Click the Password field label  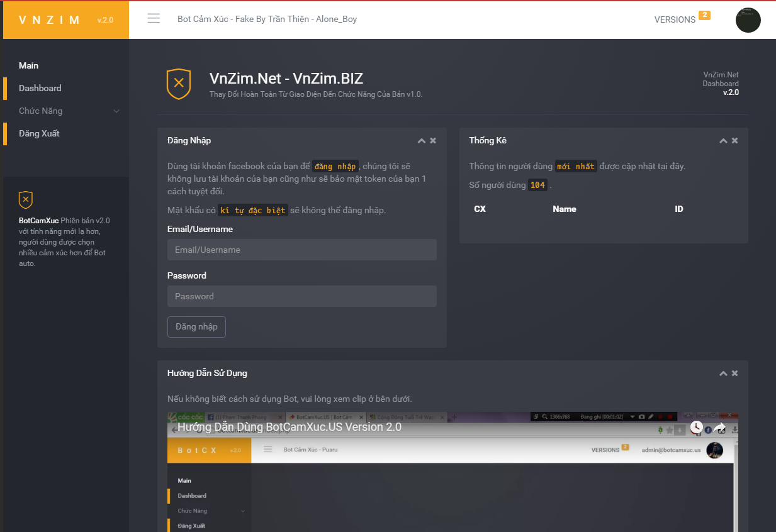(x=187, y=275)
